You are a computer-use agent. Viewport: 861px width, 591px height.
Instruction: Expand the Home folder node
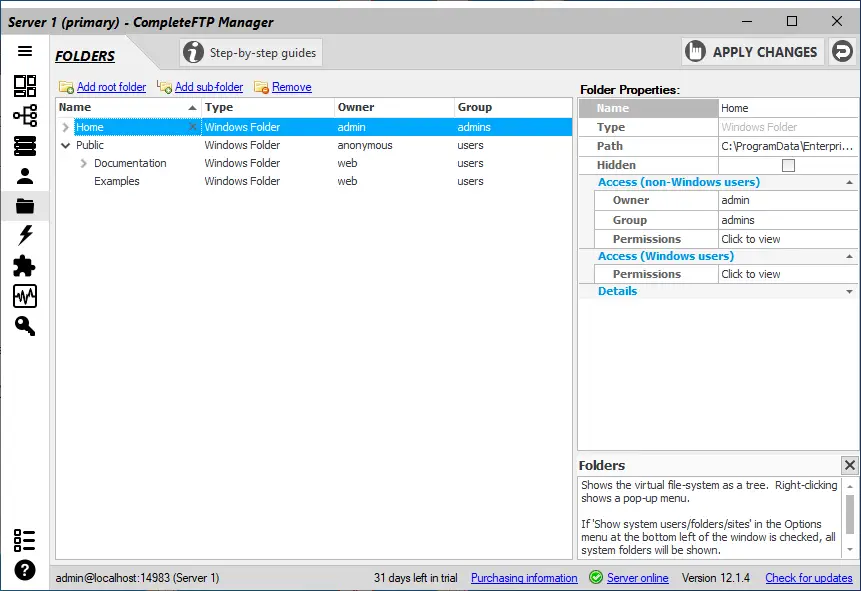coord(65,127)
